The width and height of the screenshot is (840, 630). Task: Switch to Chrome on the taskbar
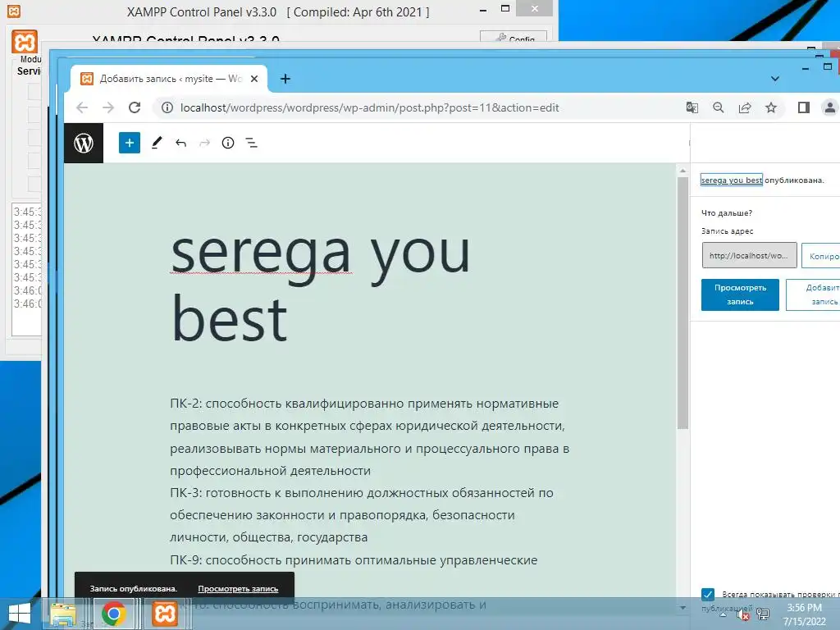[x=113, y=614]
